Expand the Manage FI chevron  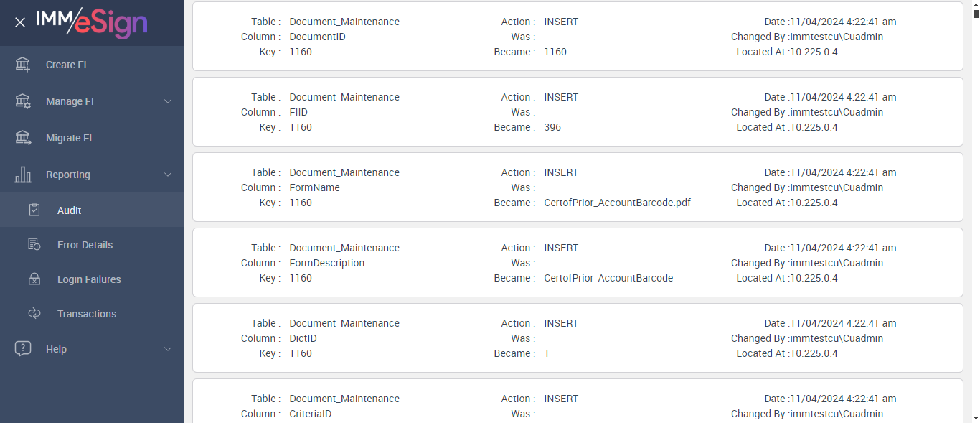[168, 101]
